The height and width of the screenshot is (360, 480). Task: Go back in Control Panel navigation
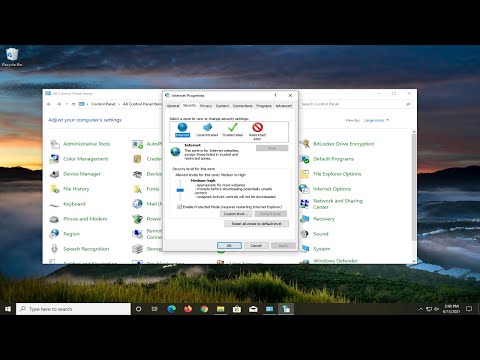[49, 104]
